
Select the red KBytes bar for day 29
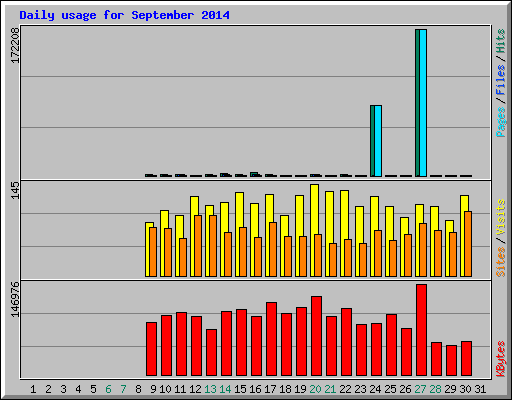click(x=451, y=361)
